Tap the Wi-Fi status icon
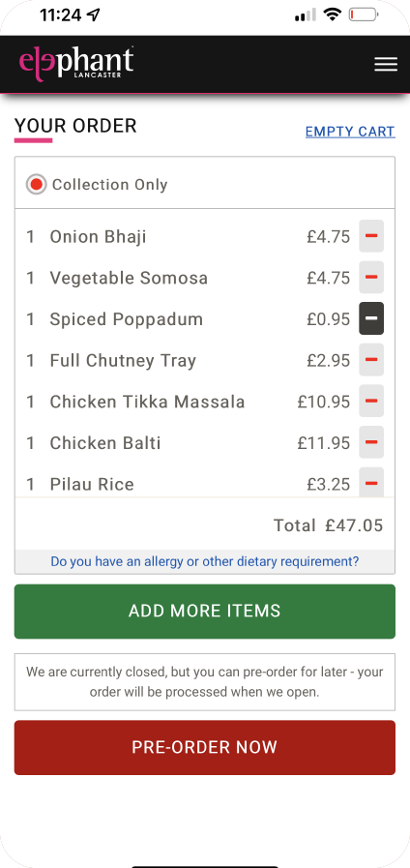 pos(332,15)
